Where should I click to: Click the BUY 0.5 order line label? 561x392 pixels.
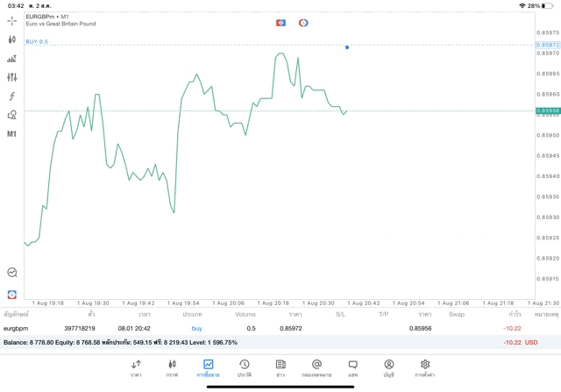(x=37, y=41)
